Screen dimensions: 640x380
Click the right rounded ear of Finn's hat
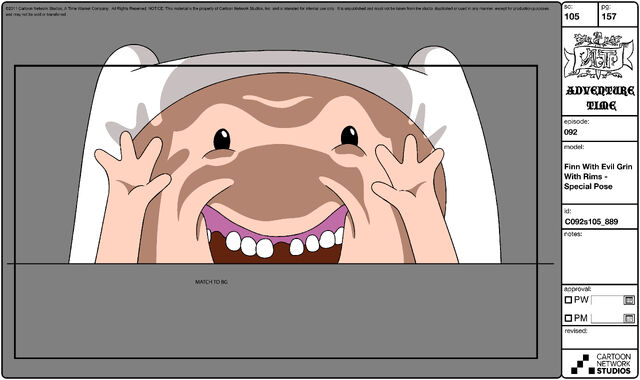click(x=434, y=56)
